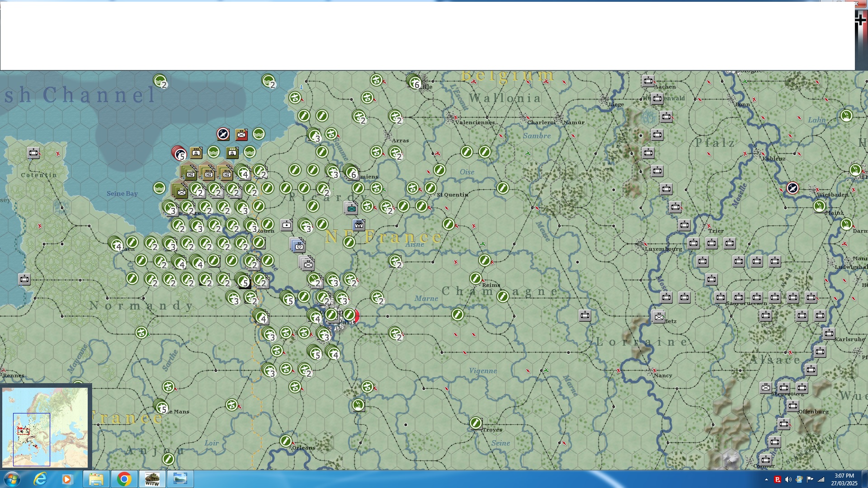Click the Europe minimap overview
The width and height of the screenshot is (868, 488).
45,427
